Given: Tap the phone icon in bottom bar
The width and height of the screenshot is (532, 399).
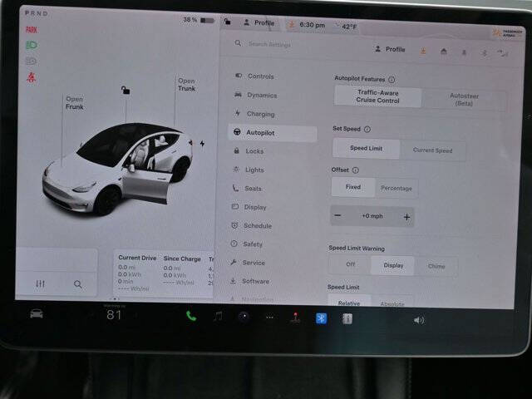Looking at the screenshot, I should coord(191,316).
